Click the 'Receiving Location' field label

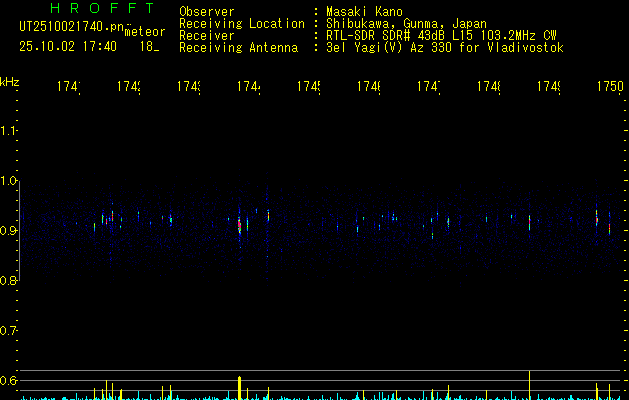[x=242, y=24]
